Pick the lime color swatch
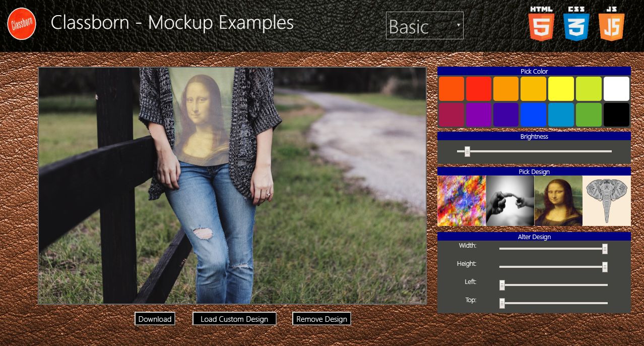The image size is (644, 346). 589,89
